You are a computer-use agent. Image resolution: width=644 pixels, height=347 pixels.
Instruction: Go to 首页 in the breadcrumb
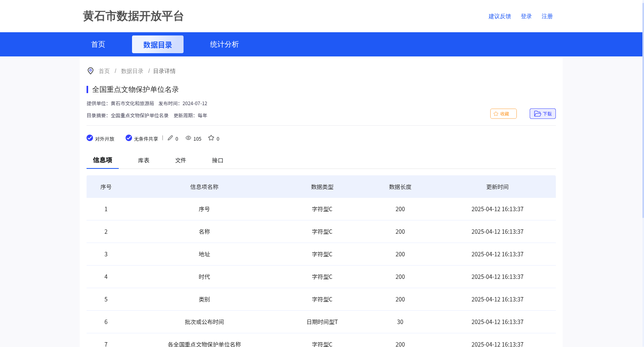[x=104, y=71]
